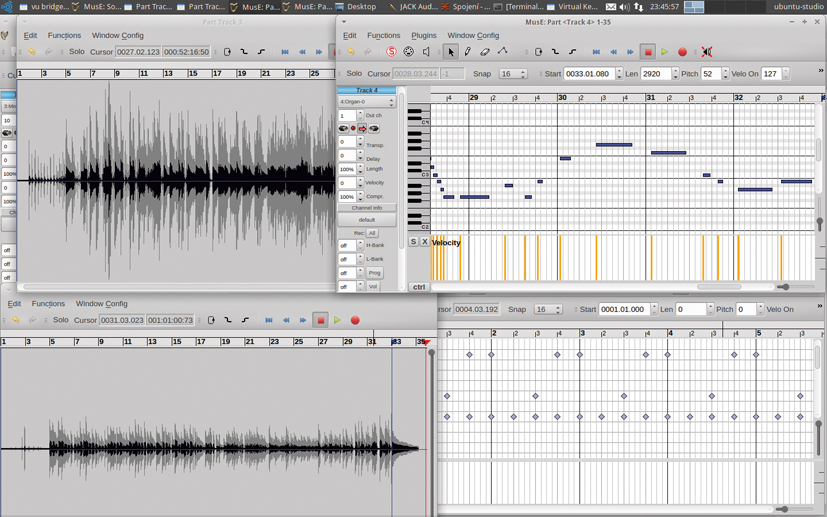Click the Vol button
Image resolution: width=827 pixels, height=517 pixels.
tap(373, 286)
